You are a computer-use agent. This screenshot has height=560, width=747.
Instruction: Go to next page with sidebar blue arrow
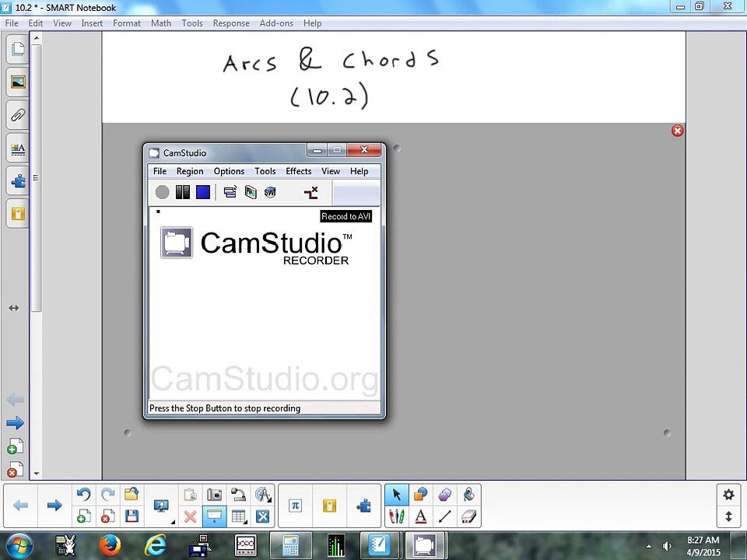point(16,423)
